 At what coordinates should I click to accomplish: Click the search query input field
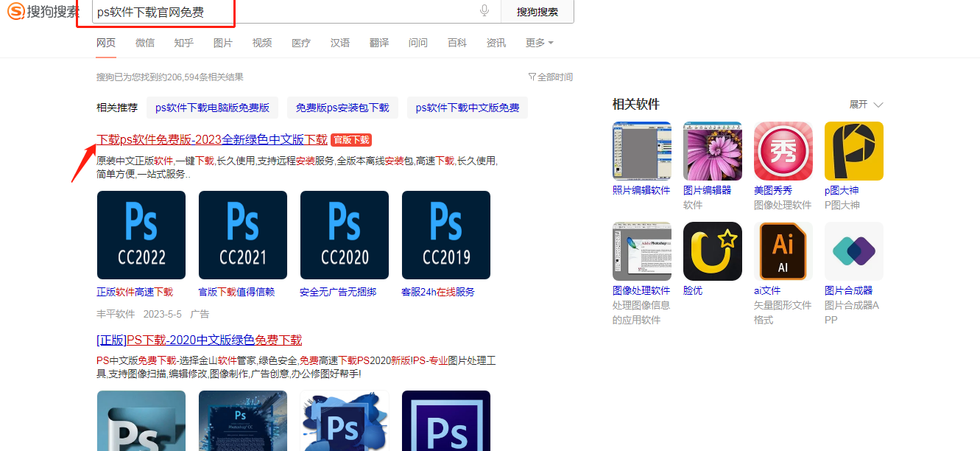295,12
